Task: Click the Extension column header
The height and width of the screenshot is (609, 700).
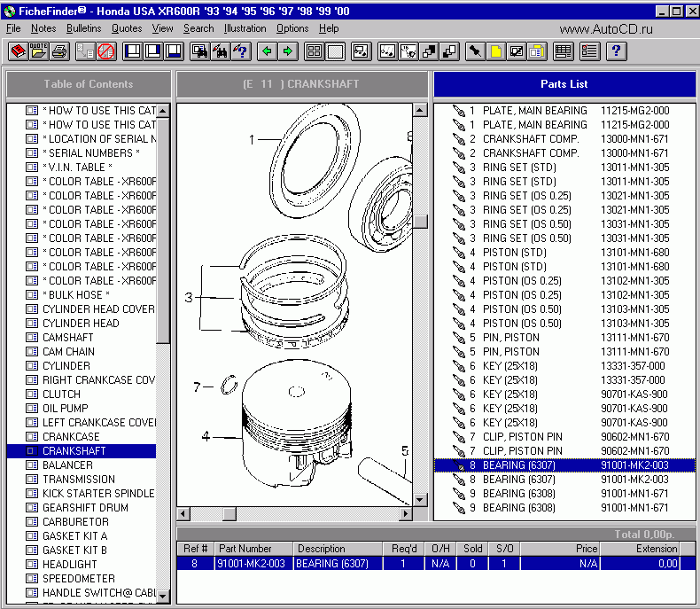Action: pos(640,549)
